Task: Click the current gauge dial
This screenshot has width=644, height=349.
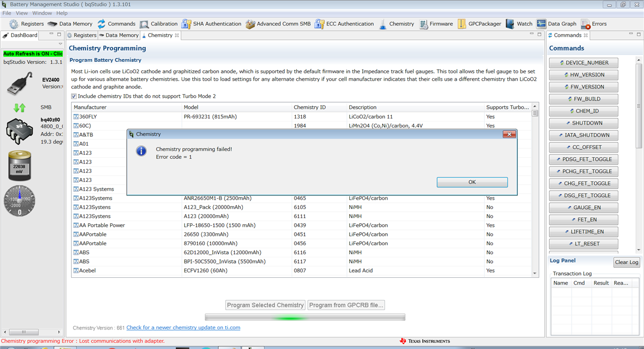Action: (x=19, y=201)
